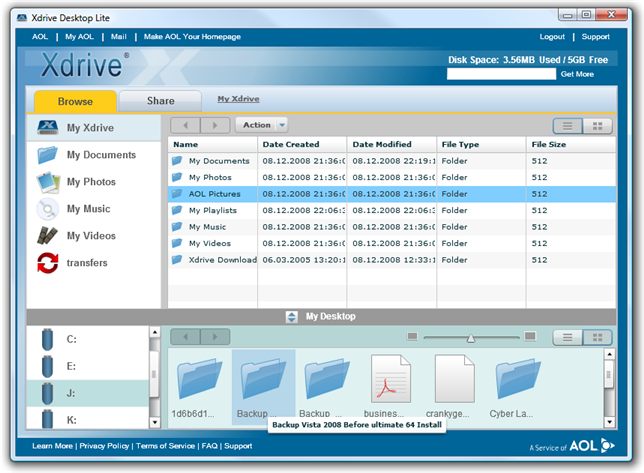Click the disk space usage bar
This screenshot has height=473, width=644.
pos(501,74)
